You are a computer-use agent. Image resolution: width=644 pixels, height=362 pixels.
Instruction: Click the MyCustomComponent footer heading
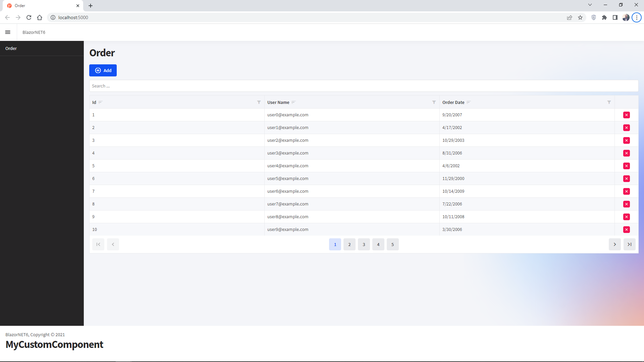pyautogui.click(x=54, y=345)
